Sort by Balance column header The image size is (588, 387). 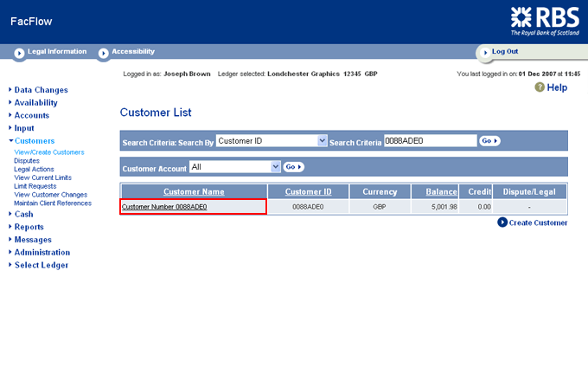441,191
